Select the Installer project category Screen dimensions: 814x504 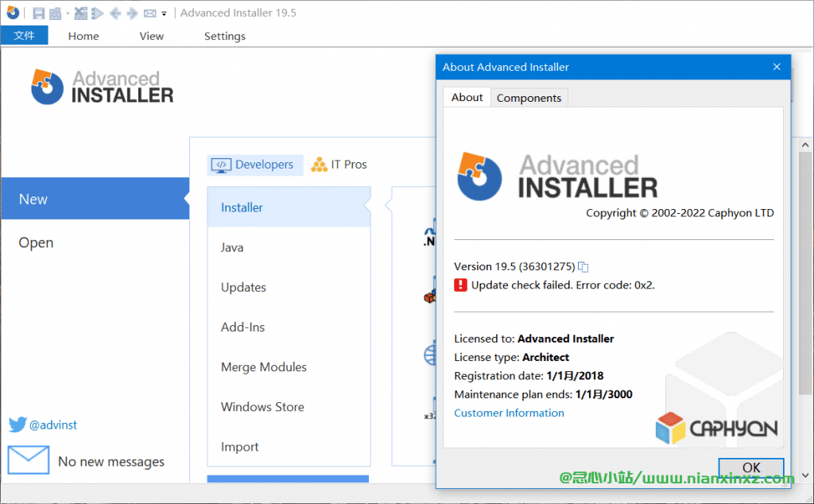289,207
